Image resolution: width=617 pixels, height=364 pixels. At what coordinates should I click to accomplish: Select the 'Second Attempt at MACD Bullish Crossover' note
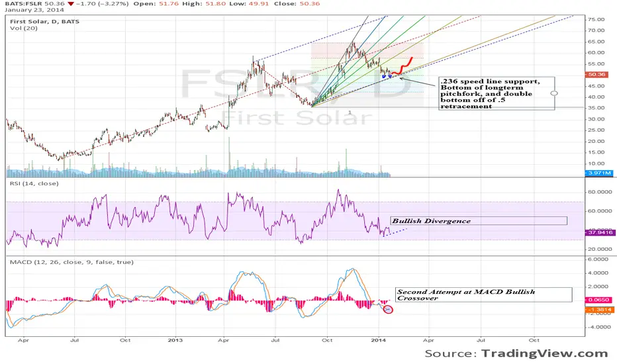coord(484,295)
